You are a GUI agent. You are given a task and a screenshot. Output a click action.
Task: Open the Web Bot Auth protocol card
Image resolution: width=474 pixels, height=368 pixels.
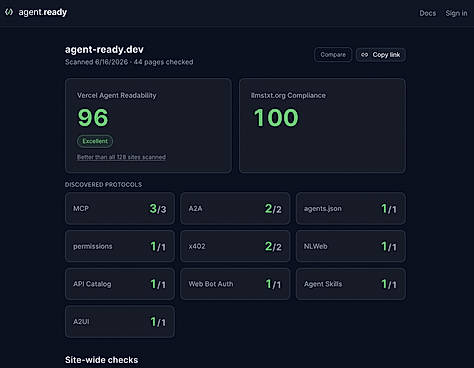(x=235, y=284)
